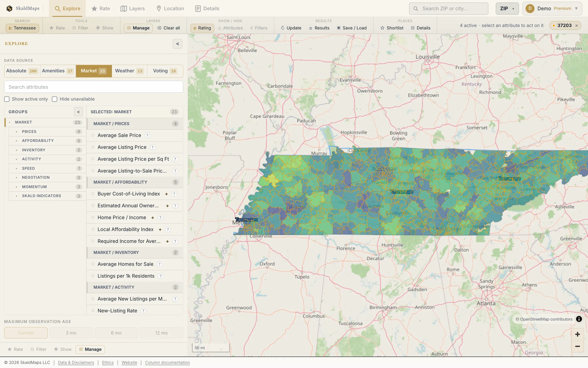The height and width of the screenshot is (368, 588).
Task: Select the Weather data source tab
Action: (x=129, y=71)
